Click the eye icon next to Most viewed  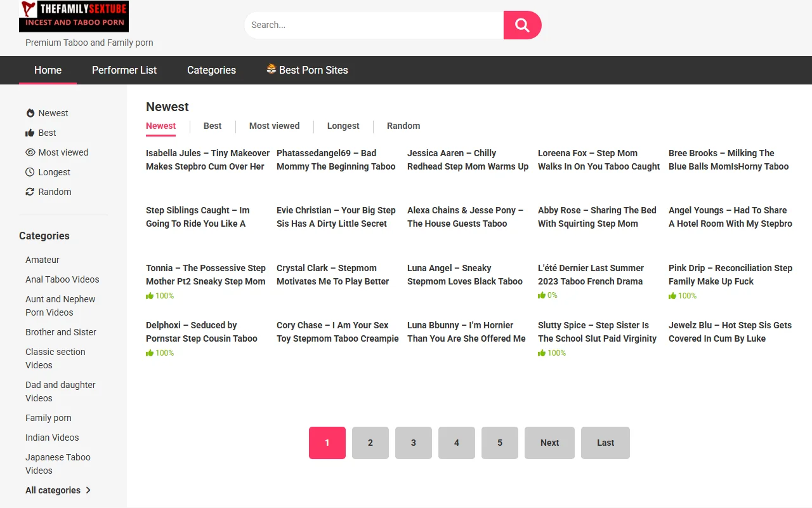[30, 152]
